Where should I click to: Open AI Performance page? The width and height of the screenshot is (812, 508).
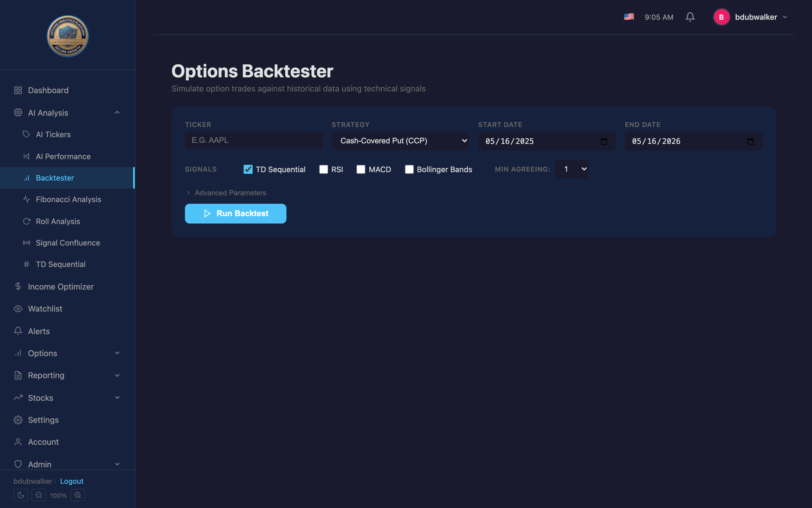(x=67, y=156)
